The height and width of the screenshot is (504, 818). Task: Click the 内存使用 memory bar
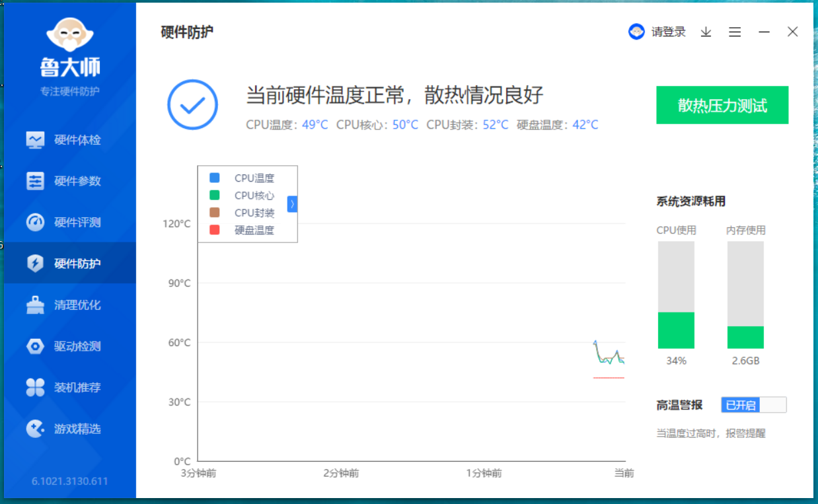click(745, 295)
